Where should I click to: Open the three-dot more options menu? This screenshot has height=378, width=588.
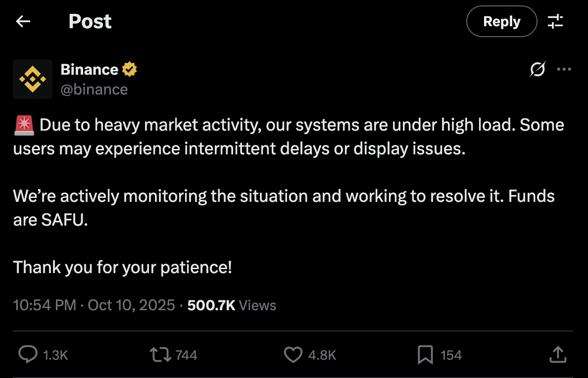[x=564, y=70]
